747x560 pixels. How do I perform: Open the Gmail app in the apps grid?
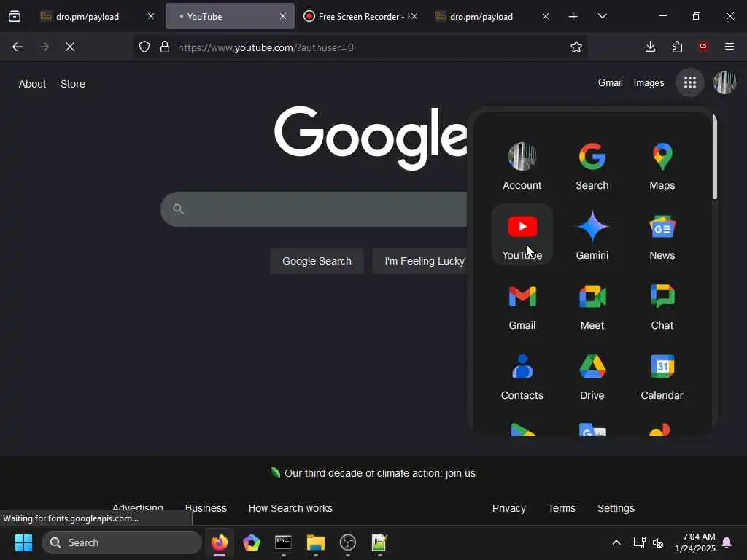point(522,305)
